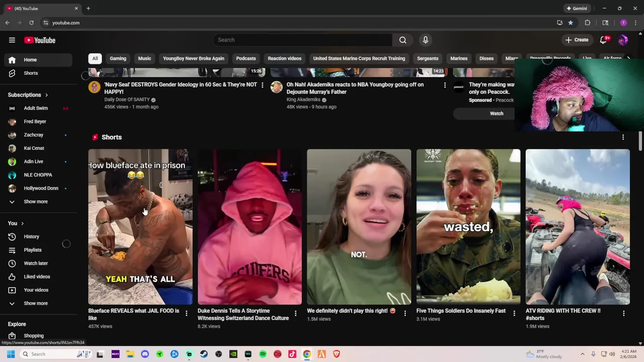Open Your videos in the sidebar
Viewport: 644px width, 362px height.
point(38,290)
